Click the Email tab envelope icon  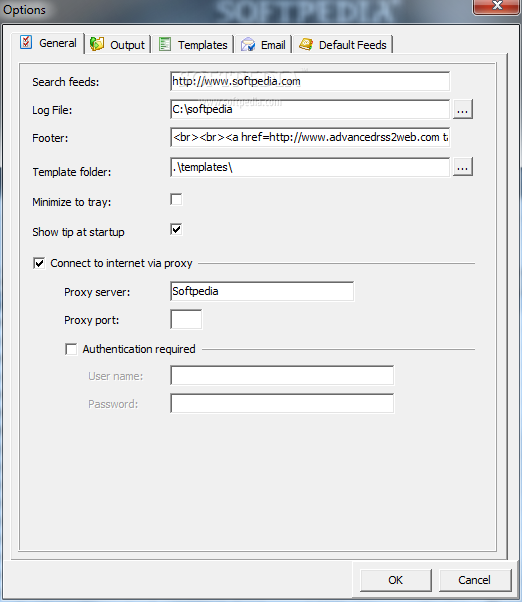(x=248, y=45)
